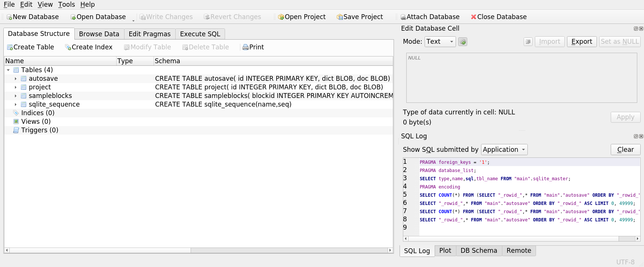Collapse the Tables (4) tree node

(8, 70)
